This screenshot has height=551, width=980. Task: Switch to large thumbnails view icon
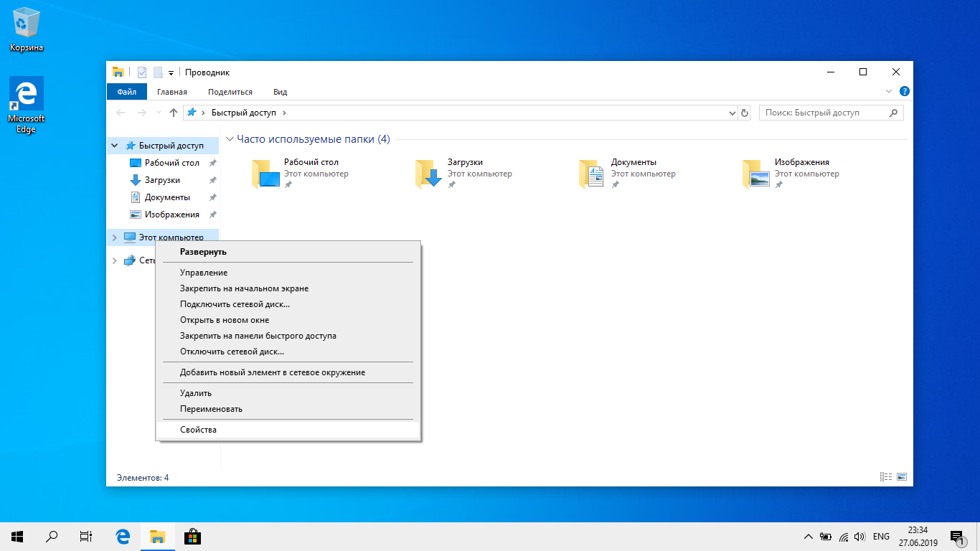902,477
